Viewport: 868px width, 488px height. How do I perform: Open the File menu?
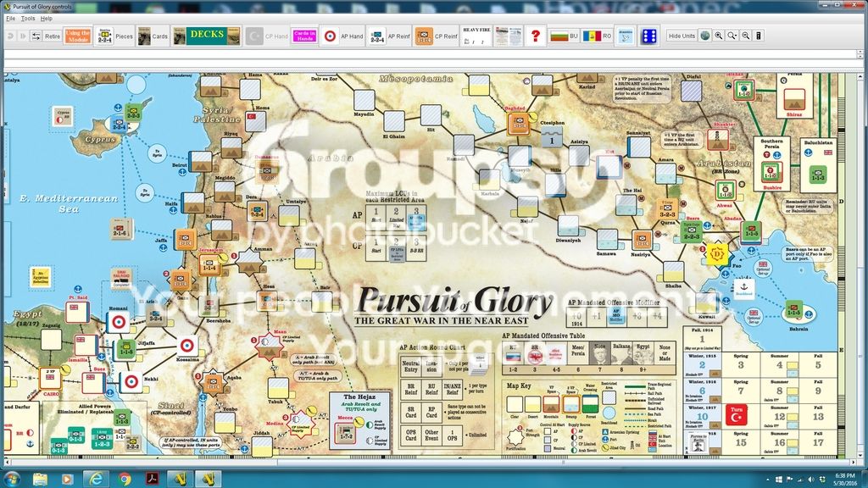point(10,19)
